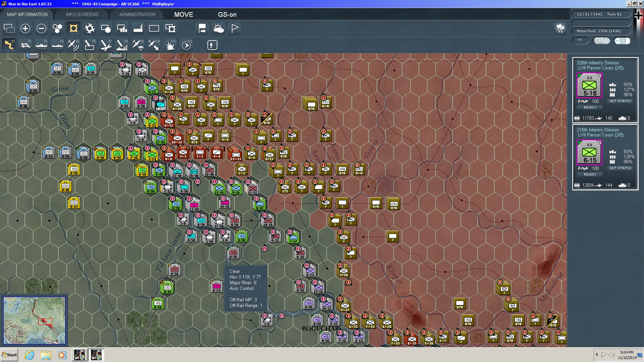Select Amphibious transport mode (F4)

point(57,45)
